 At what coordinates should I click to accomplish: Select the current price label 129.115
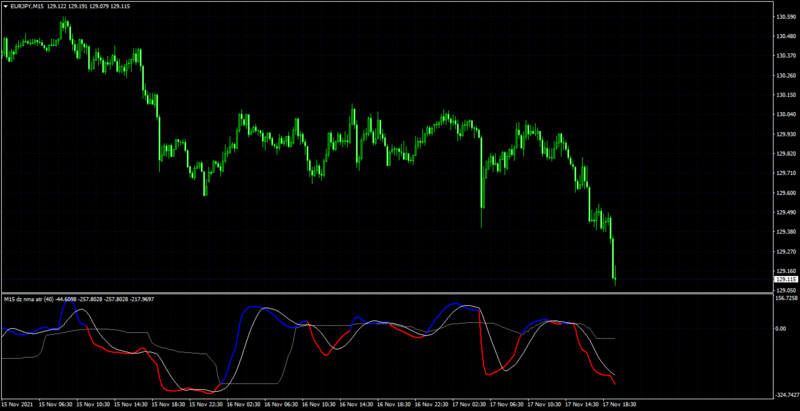[x=786, y=280]
